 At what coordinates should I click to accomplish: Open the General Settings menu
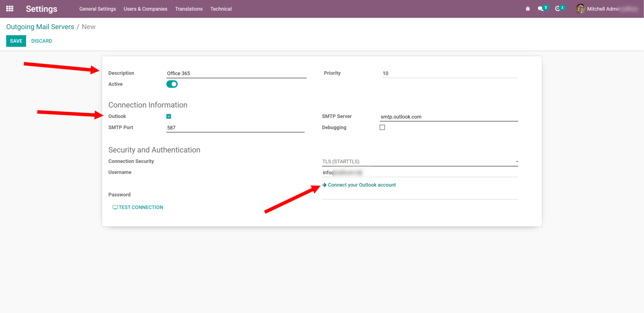[97, 9]
